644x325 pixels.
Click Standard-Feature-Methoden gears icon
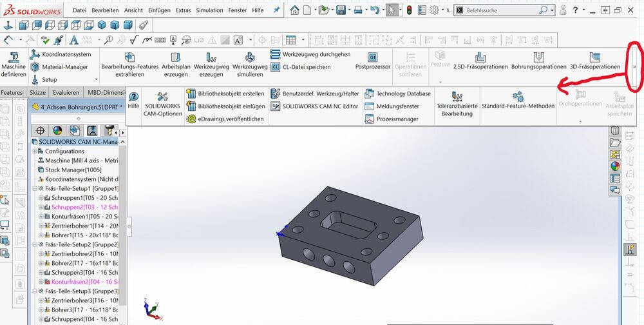(x=518, y=97)
